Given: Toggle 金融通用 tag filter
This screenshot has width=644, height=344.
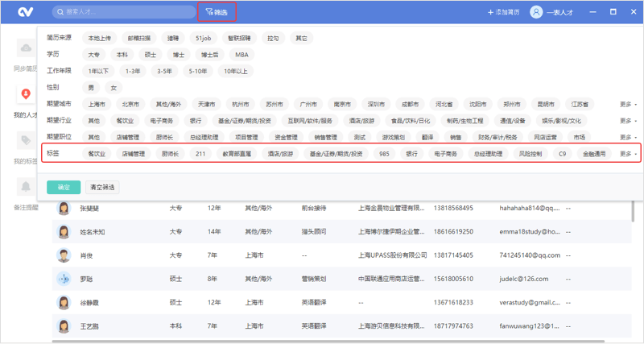Looking at the screenshot, I should pos(594,154).
